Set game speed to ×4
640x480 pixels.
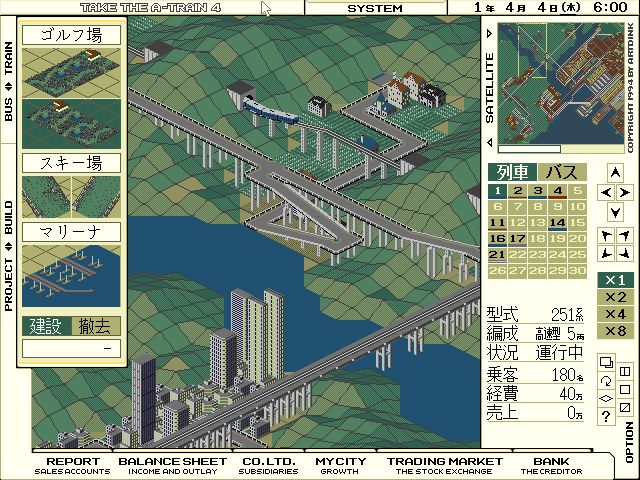coord(615,314)
